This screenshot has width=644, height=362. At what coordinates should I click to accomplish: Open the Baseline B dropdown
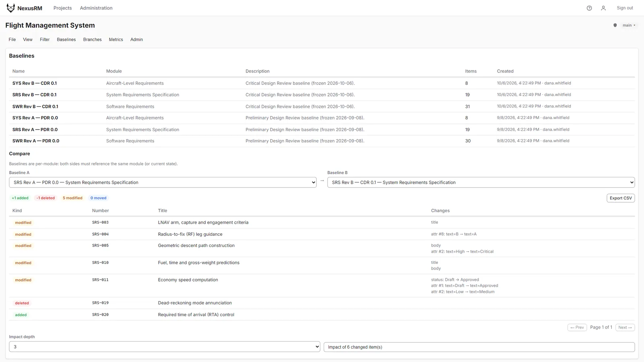tap(481, 183)
